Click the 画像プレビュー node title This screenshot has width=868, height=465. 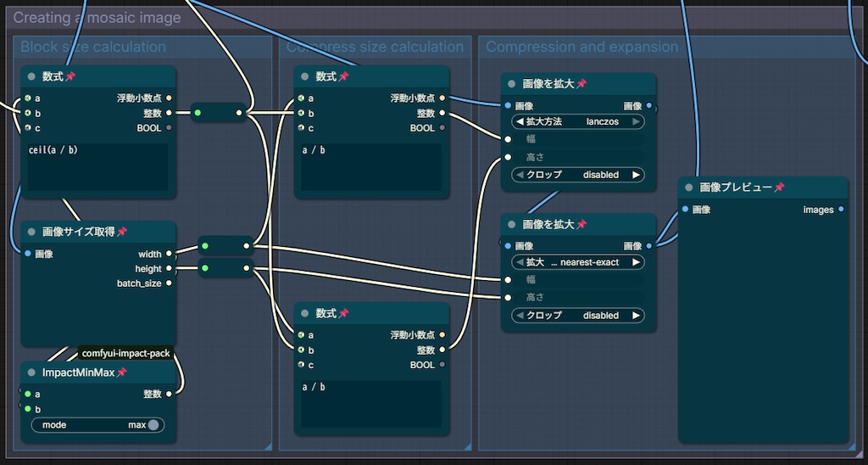pyautogui.click(x=736, y=188)
